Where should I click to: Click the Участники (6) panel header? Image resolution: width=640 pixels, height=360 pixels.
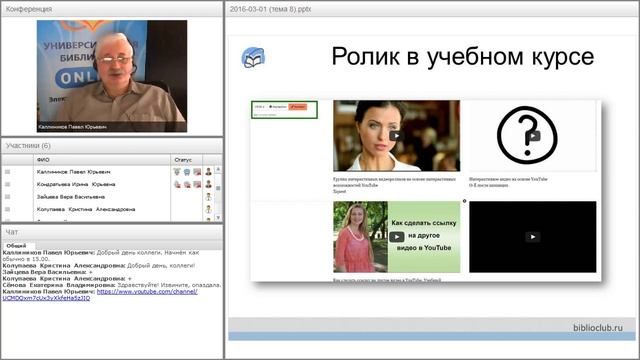tap(112, 146)
